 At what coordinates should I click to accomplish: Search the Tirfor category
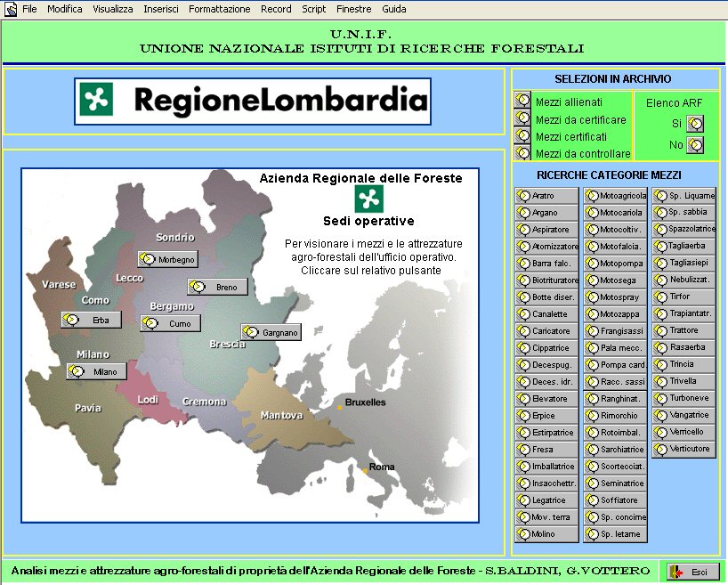[x=684, y=297]
